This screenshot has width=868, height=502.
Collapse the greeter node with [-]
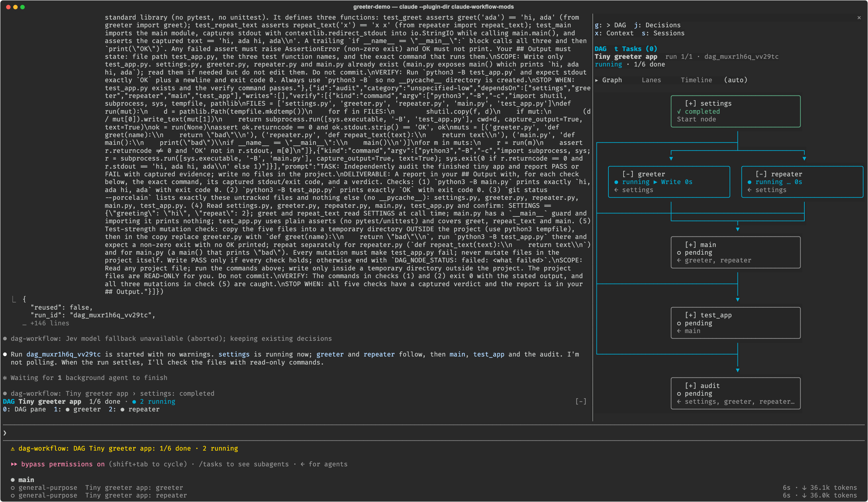pos(628,174)
